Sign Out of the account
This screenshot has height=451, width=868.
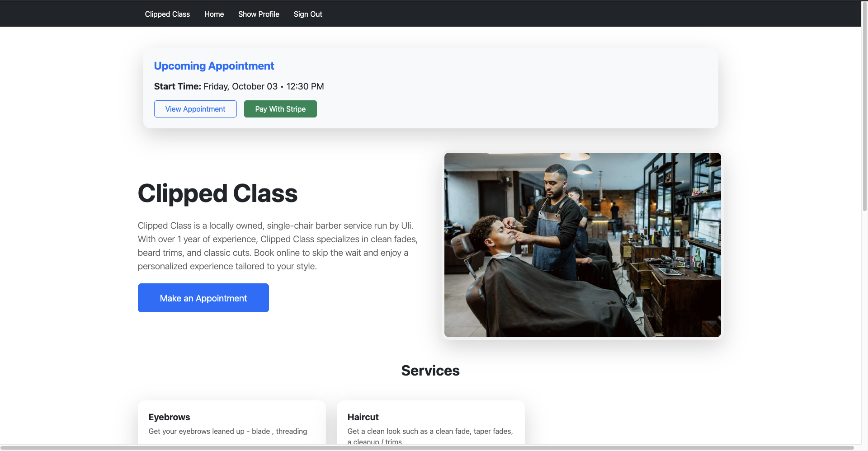point(308,14)
